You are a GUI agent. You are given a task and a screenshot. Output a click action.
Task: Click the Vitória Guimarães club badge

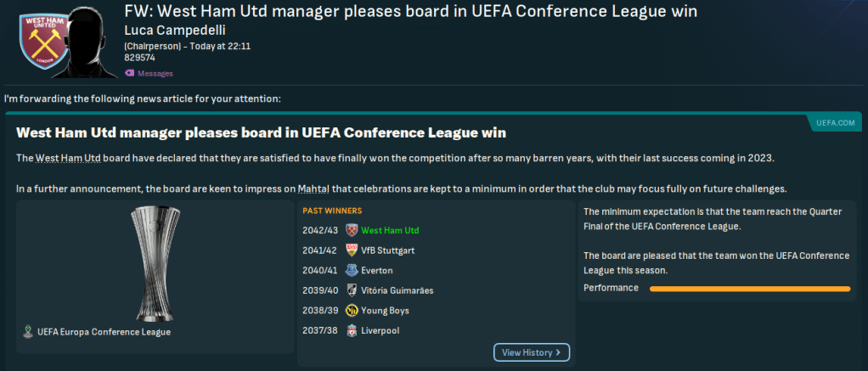(x=352, y=290)
